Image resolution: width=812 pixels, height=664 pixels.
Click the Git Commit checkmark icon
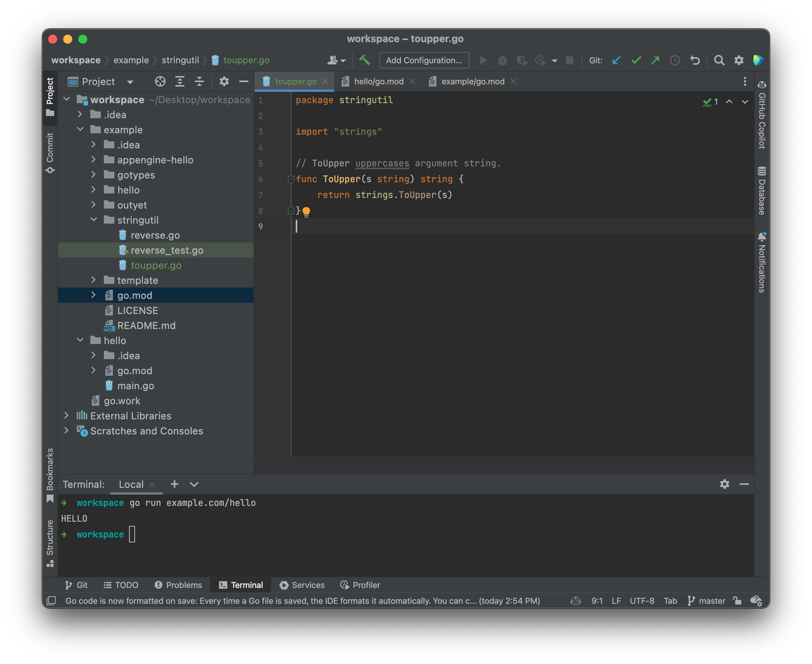tap(636, 60)
